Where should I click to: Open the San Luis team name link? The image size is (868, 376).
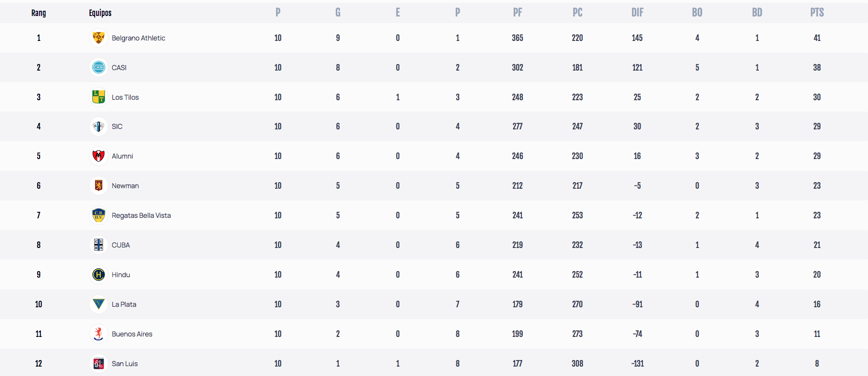[125, 364]
